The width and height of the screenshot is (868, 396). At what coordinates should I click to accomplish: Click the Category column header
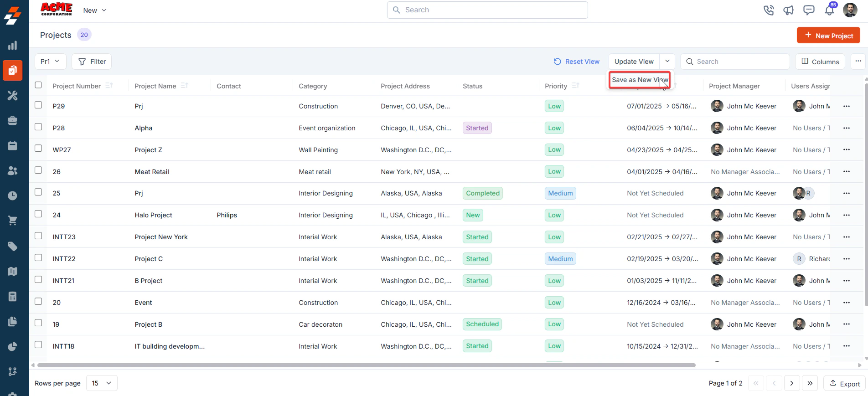(313, 86)
